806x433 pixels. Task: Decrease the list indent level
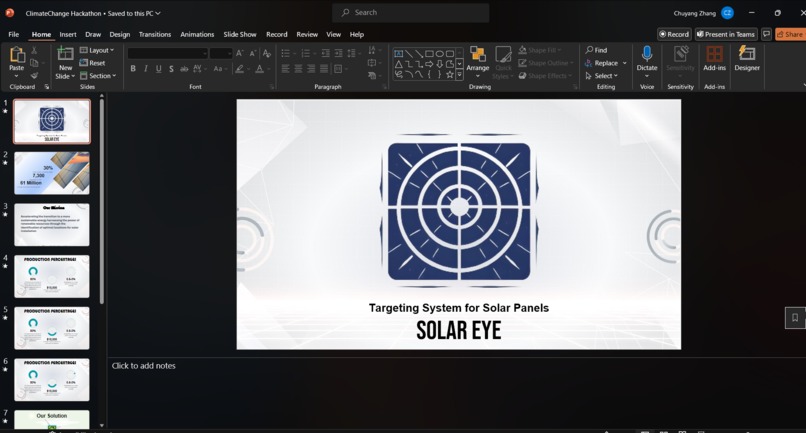tap(325, 53)
